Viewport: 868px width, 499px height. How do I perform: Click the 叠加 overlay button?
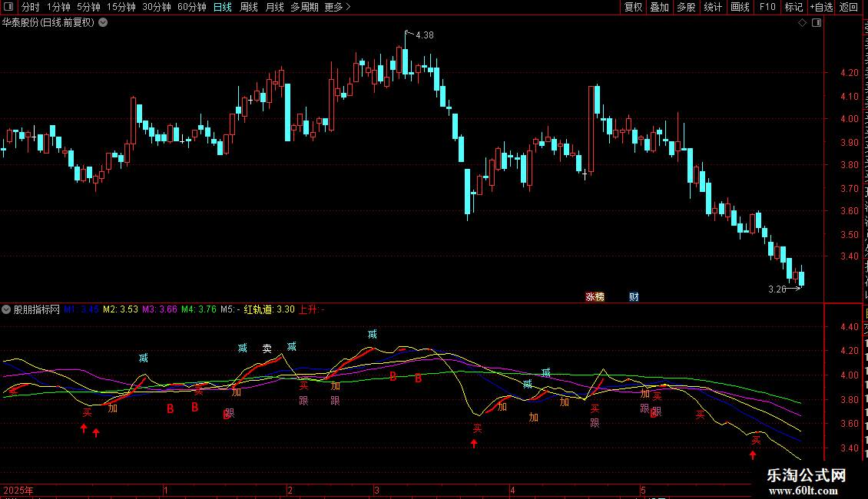[x=660, y=7]
